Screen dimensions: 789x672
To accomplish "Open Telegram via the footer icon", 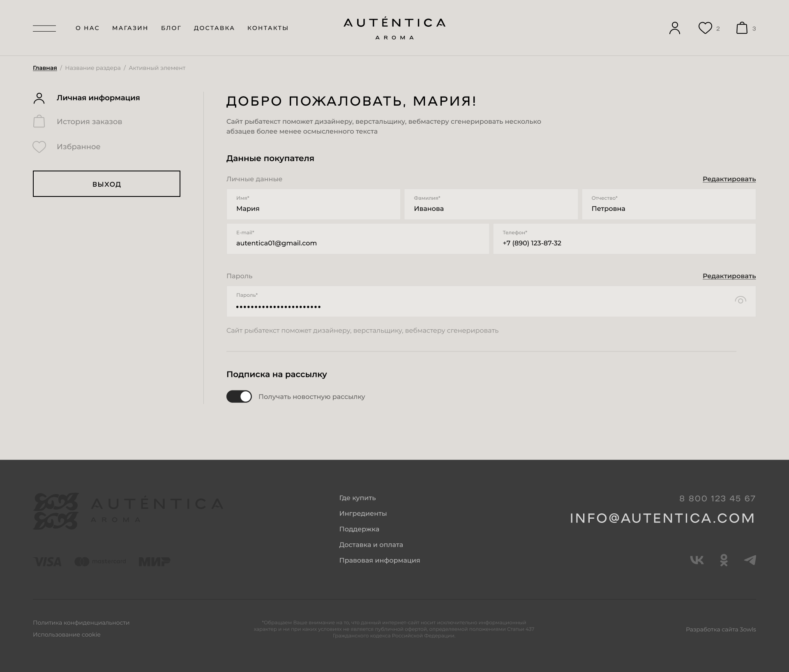I will (x=750, y=560).
